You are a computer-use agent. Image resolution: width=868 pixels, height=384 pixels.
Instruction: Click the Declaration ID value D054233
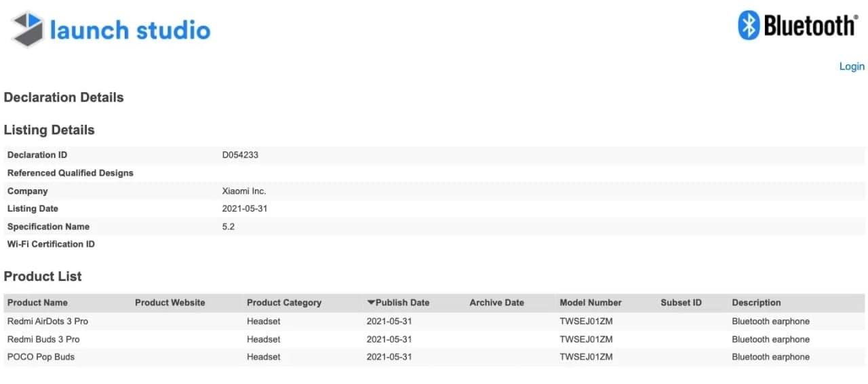(240, 155)
